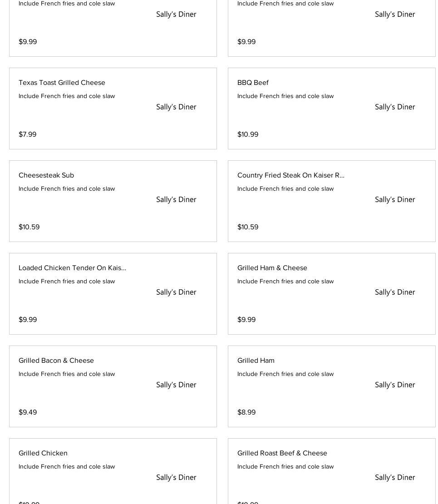
Task: Click Sally's Diner label in Cheesesteak Sub card
Action: 176,200
